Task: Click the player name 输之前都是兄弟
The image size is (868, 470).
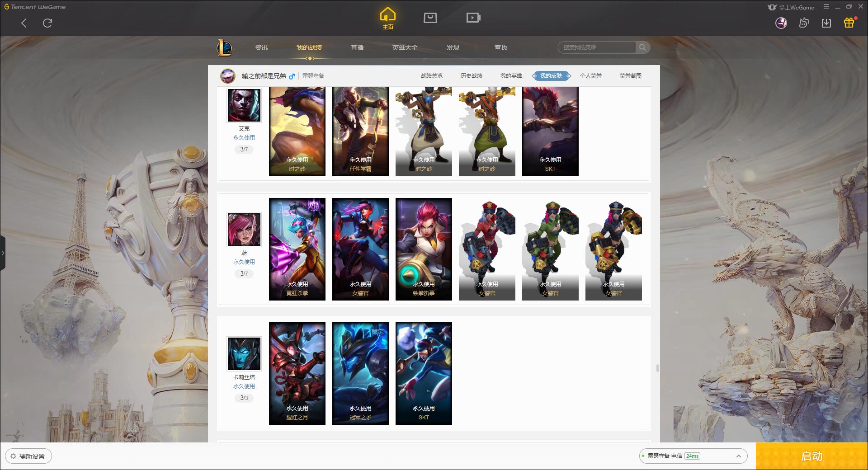Action: [264, 76]
